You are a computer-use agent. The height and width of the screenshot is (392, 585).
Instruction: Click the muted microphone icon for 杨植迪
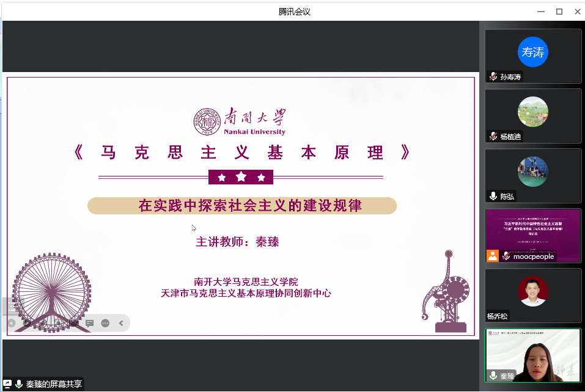pos(493,137)
